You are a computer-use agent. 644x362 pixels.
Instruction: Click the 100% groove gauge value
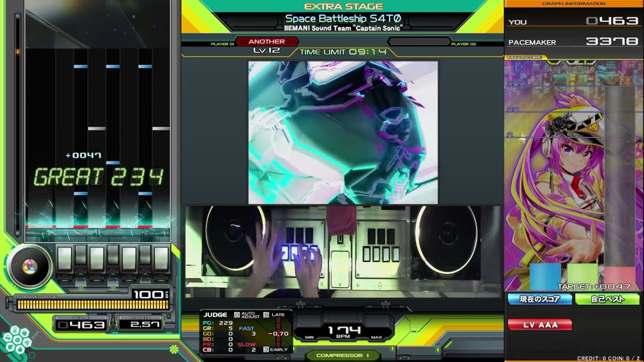[x=150, y=294]
